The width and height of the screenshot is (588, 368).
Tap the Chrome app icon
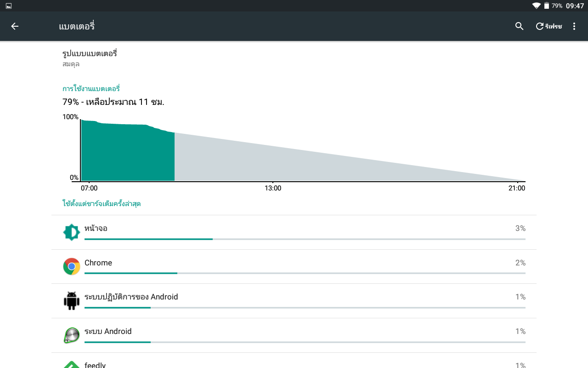coord(71,267)
